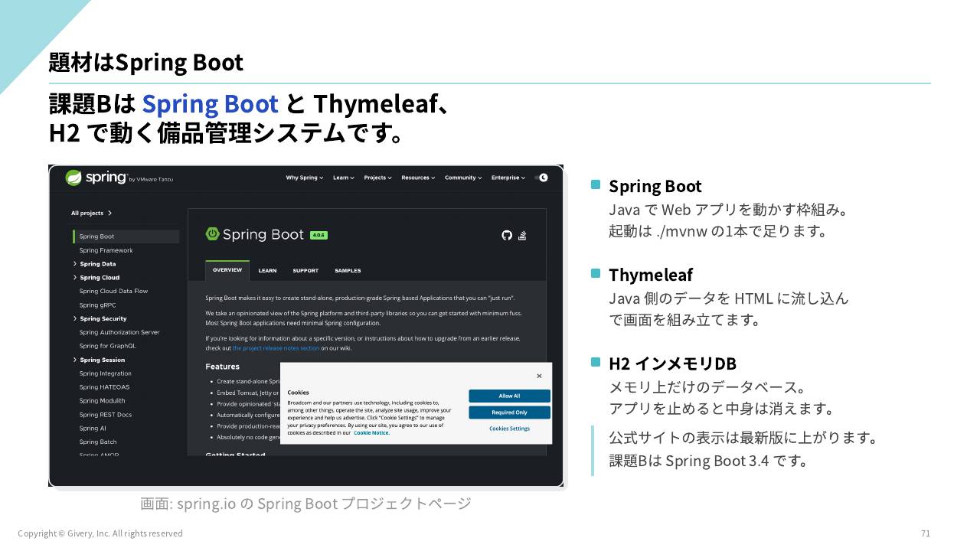Expand the Spring Security sidebar group
This screenshot has height=551, width=980.
point(100,318)
